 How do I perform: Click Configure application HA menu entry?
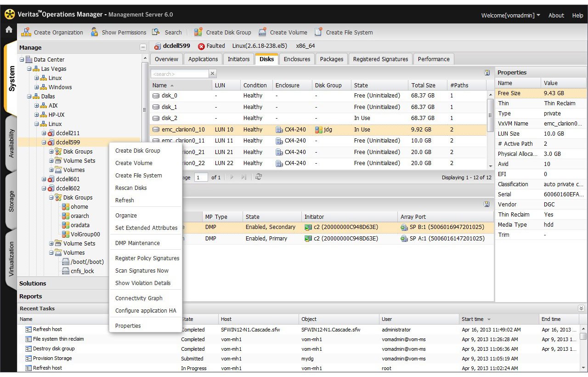click(x=146, y=311)
